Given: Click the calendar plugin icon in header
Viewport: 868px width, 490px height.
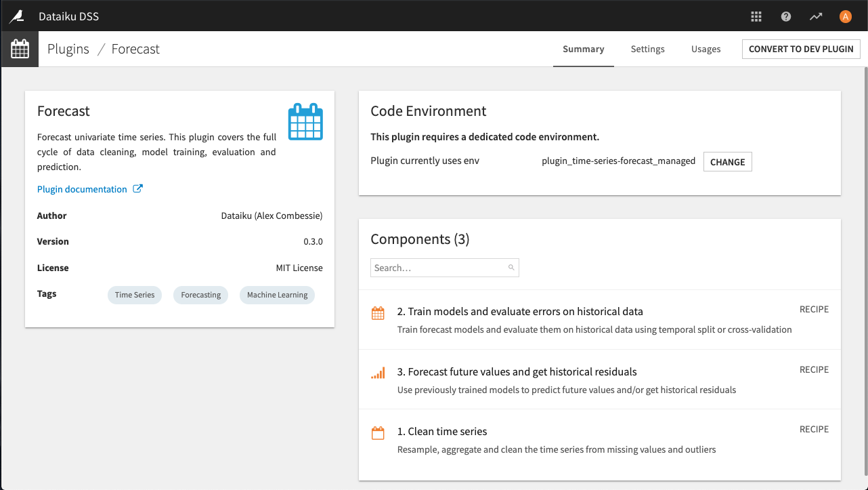Looking at the screenshot, I should pos(20,49).
